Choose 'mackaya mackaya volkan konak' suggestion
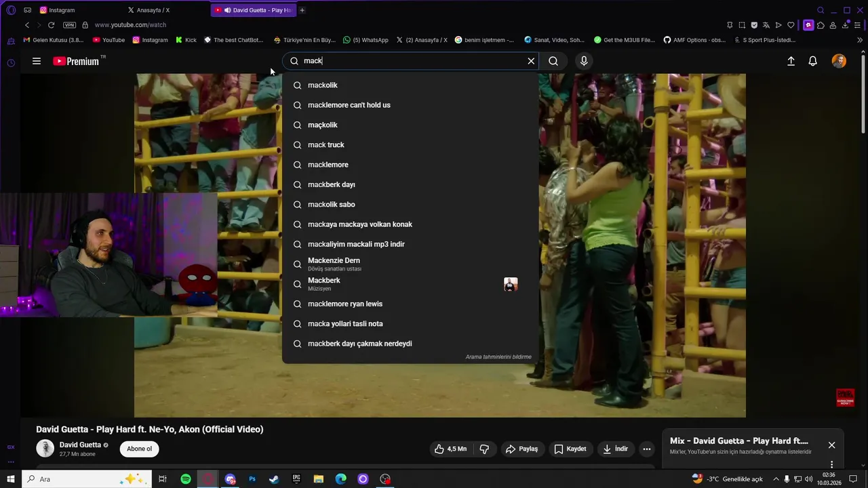The image size is (868, 488). pyautogui.click(x=410, y=224)
